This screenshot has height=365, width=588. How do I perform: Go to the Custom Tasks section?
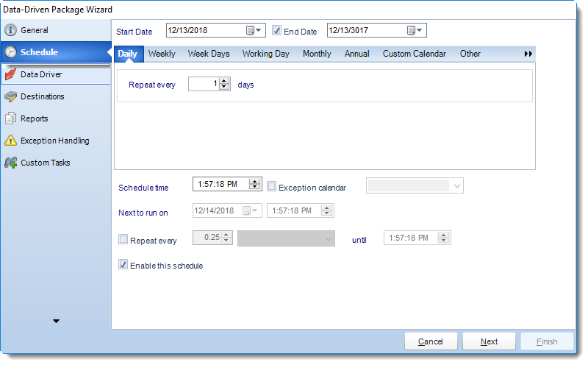coord(56,163)
